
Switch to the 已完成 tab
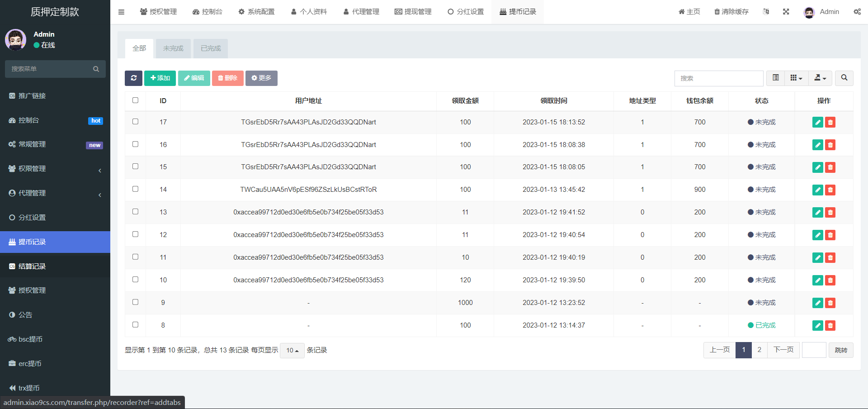coord(211,48)
